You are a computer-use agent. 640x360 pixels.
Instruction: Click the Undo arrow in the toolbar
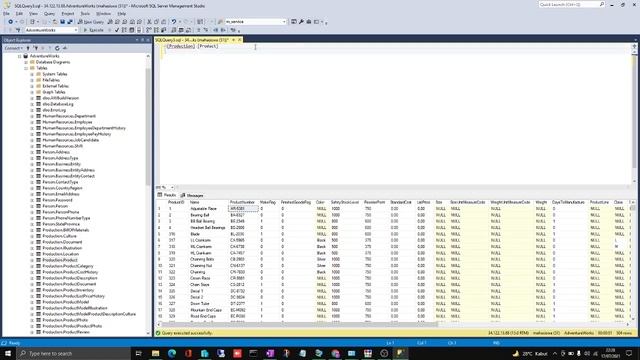[174, 22]
